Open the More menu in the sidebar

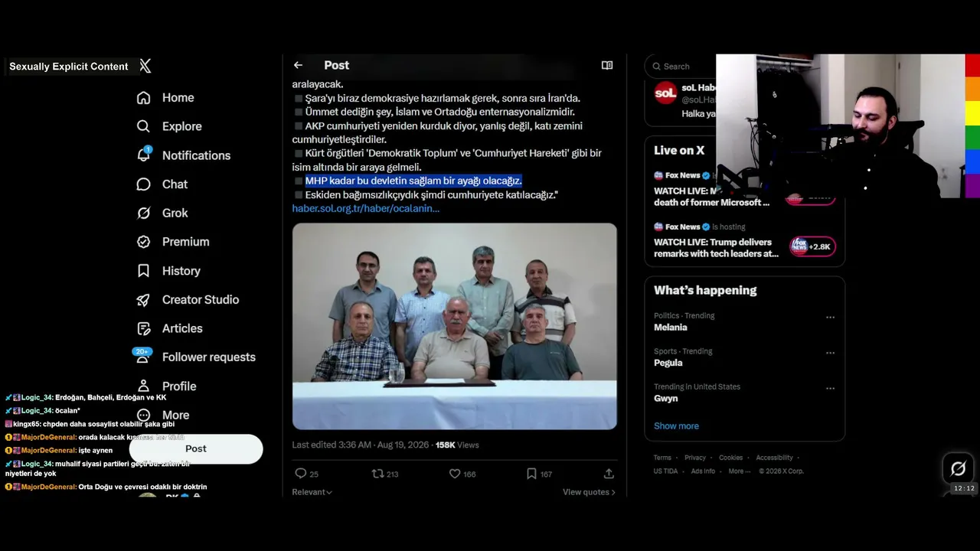coord(162,415)
